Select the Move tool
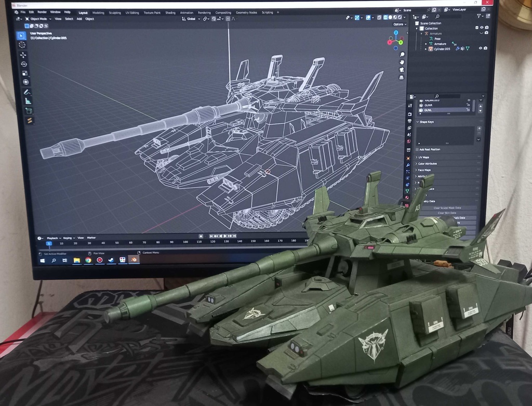The image size is (532, 406). click(22, 55)
